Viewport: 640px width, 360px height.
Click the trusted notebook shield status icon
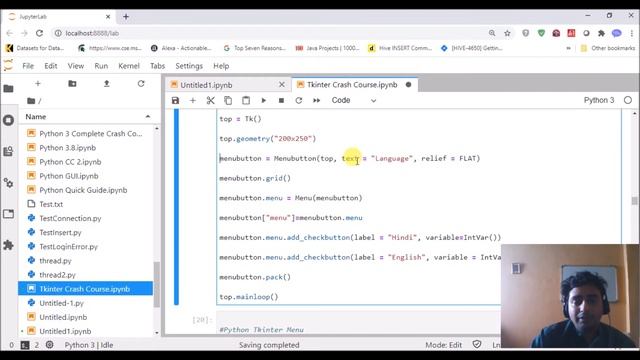(x=477, y=344)
